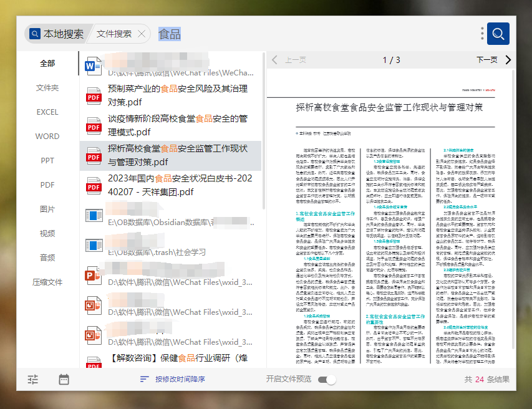Image resolution: width=532 pixels, height=409 pixels.
Task: Click the blue search magnifier button
Action: point(498,34)
